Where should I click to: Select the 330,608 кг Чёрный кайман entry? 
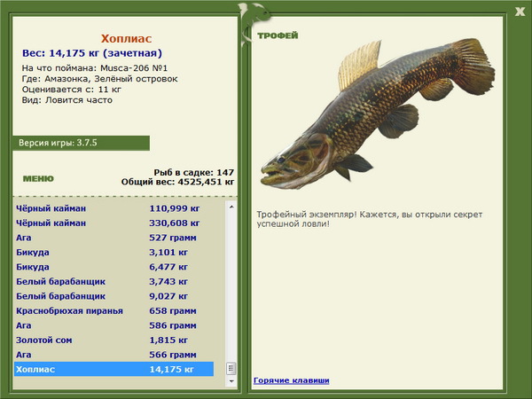point(114,223)
